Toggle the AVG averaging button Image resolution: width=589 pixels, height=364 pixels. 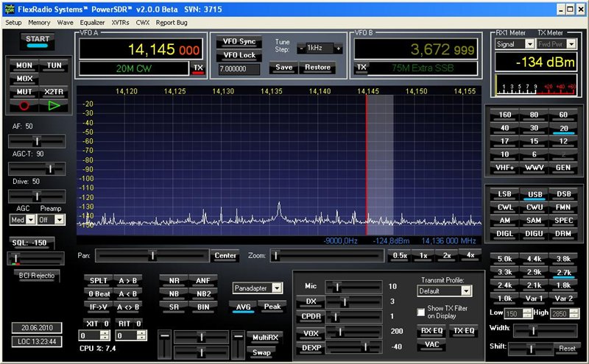242,306
